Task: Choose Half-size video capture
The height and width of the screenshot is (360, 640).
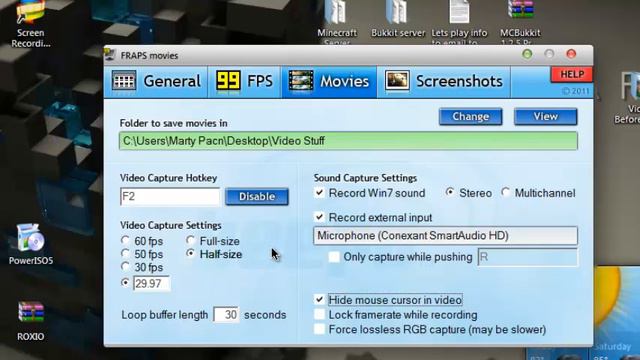Action: coord(214,254)
